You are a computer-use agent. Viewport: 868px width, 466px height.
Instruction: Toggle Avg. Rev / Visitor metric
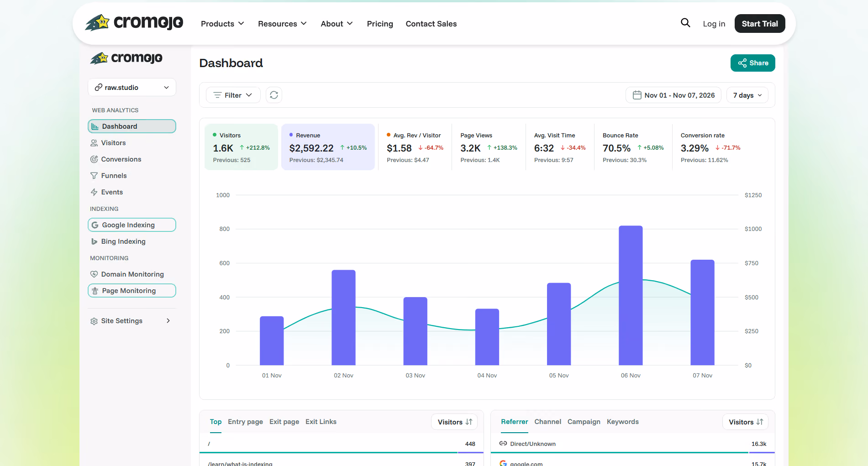pyautogui.click(x=415, y=147)
